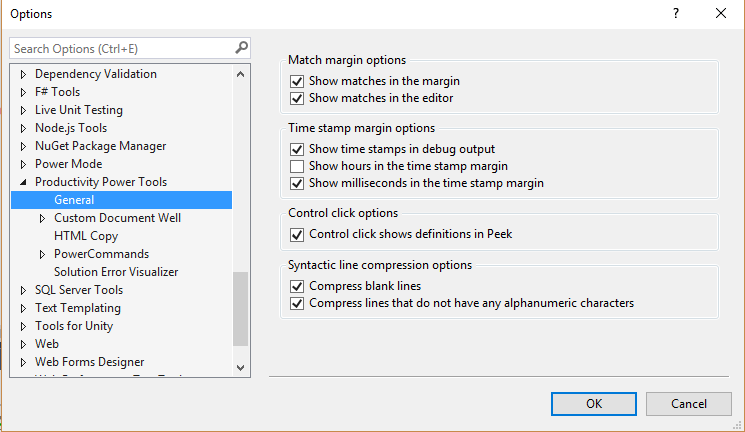Select HTML Copy in the options tree

[86, 236]
